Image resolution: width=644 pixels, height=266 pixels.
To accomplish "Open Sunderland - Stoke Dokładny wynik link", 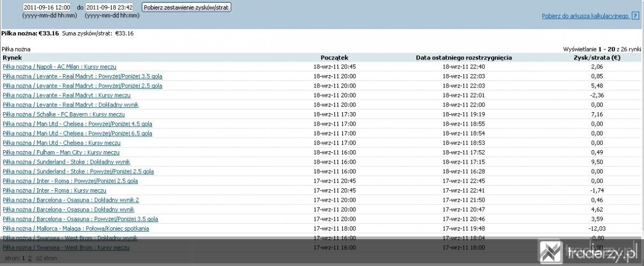I will pyautogui.click(x=67, y=162).
